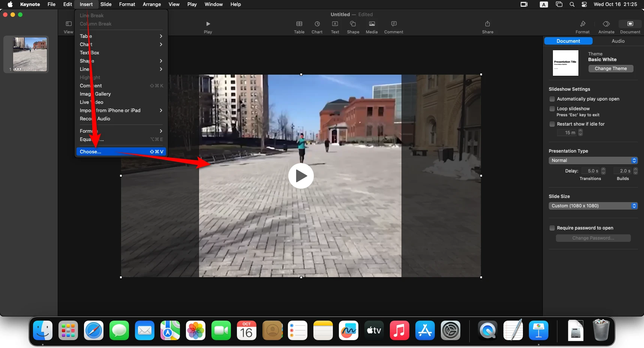Play the video on the slide
The height and width of the screenshot is (348, 644).
(x=301, y=176)
